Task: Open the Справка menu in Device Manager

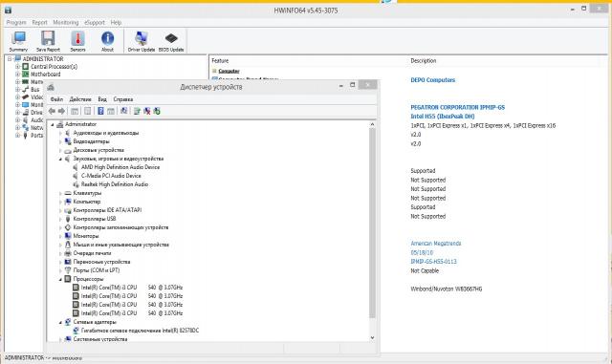Action: click(123, 99)
